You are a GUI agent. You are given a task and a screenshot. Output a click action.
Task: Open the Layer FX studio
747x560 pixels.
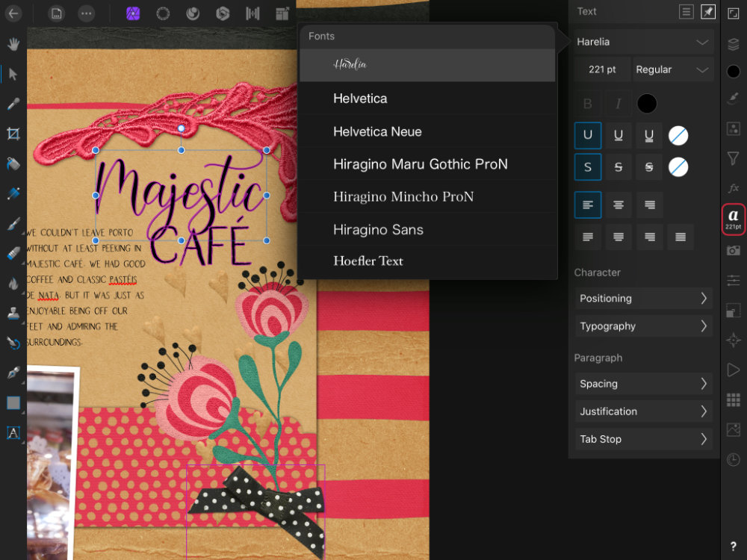(734, 188)
